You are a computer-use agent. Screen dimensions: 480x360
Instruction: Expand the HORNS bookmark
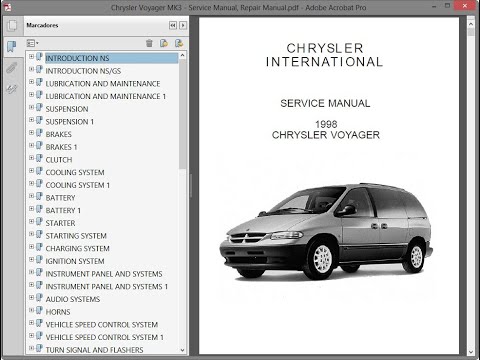[31, 310]
